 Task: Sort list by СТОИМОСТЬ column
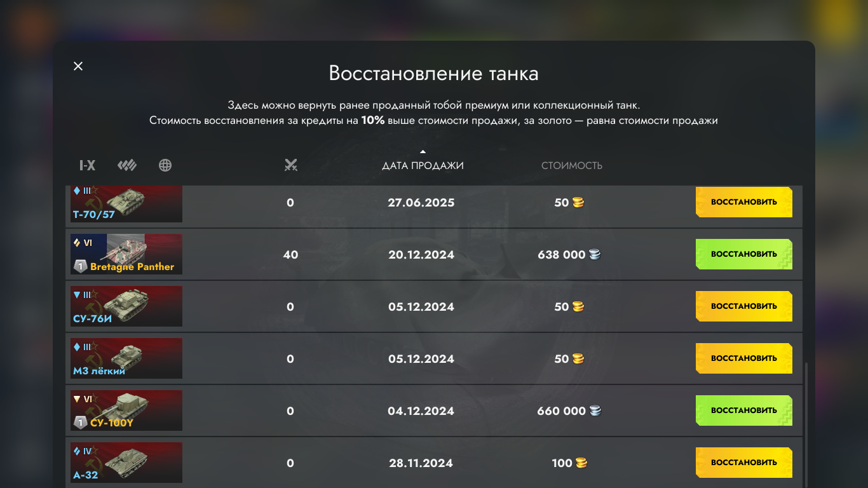[571, 166]
